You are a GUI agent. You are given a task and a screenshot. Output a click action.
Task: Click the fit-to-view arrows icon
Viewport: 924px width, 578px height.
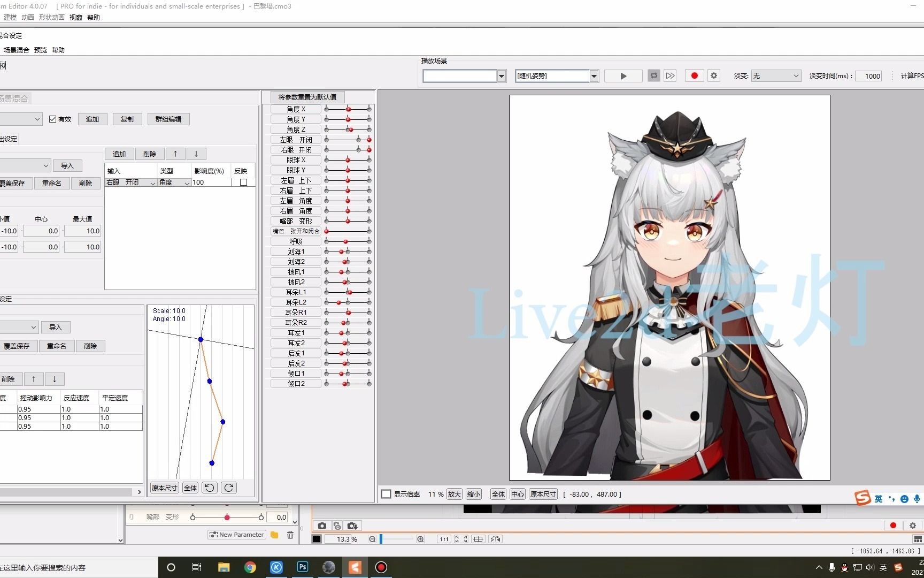461,539
